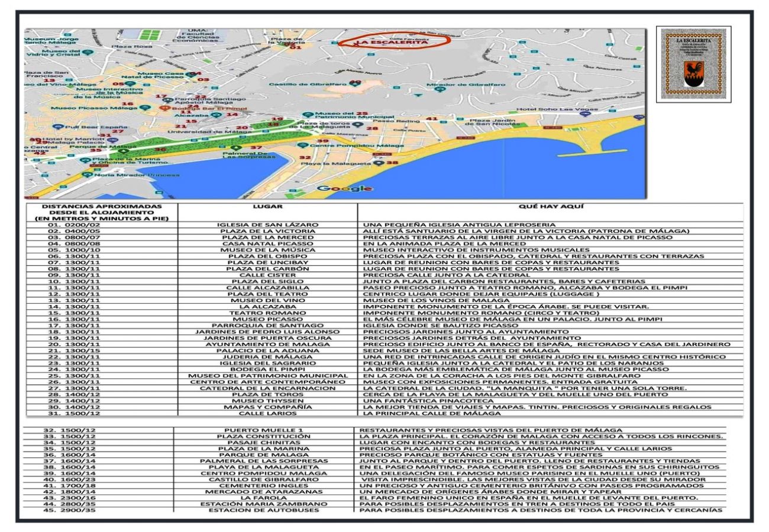Viewport: 769px width, 532px height.
Task: Select the MUSEO THYSSEN cell
Action: pyautogui.click(x=267, y=401)
